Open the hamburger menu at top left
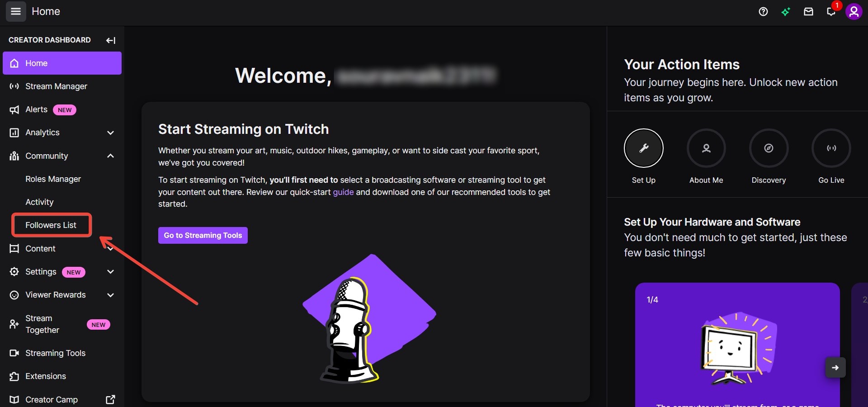 15,11
